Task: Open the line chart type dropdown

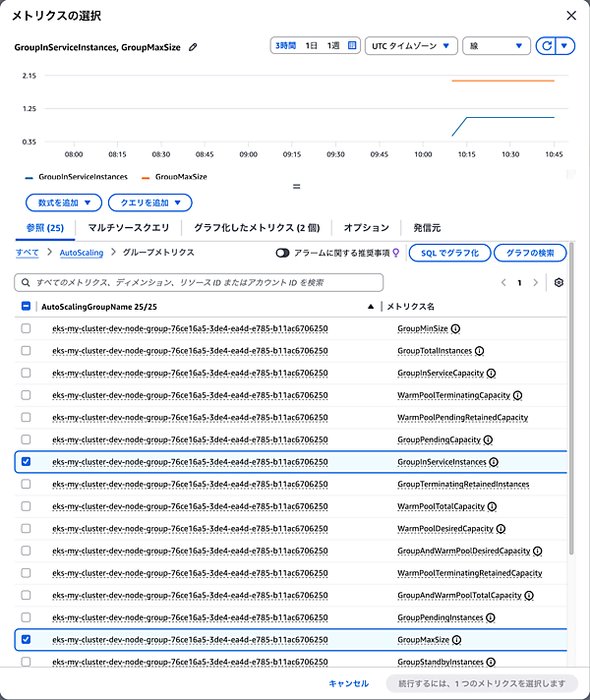Action: click(x=497, y=45)
